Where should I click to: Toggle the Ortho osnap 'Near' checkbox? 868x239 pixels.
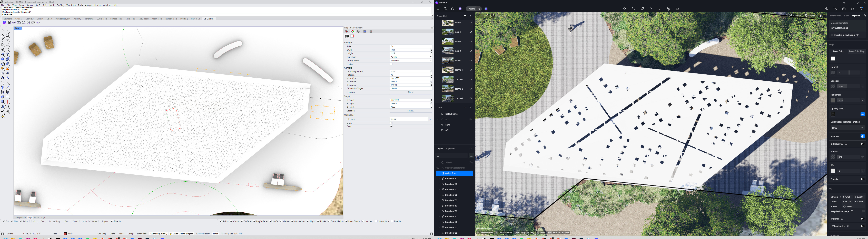(x=13, y=222)
